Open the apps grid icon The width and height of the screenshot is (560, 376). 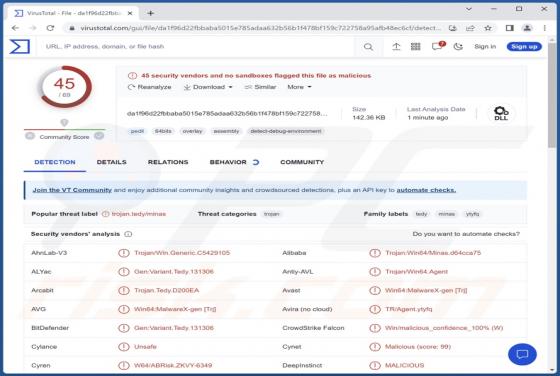(x=415, y=46)
